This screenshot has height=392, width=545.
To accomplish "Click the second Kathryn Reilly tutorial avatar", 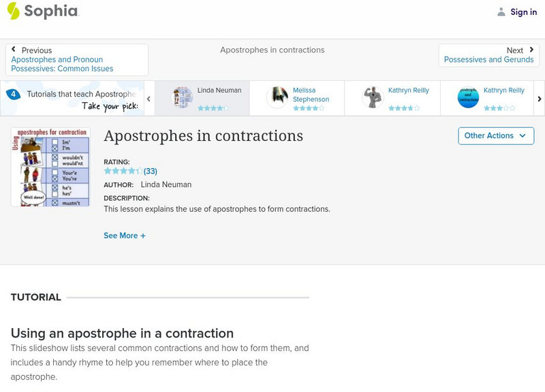I will click(468, 97).
